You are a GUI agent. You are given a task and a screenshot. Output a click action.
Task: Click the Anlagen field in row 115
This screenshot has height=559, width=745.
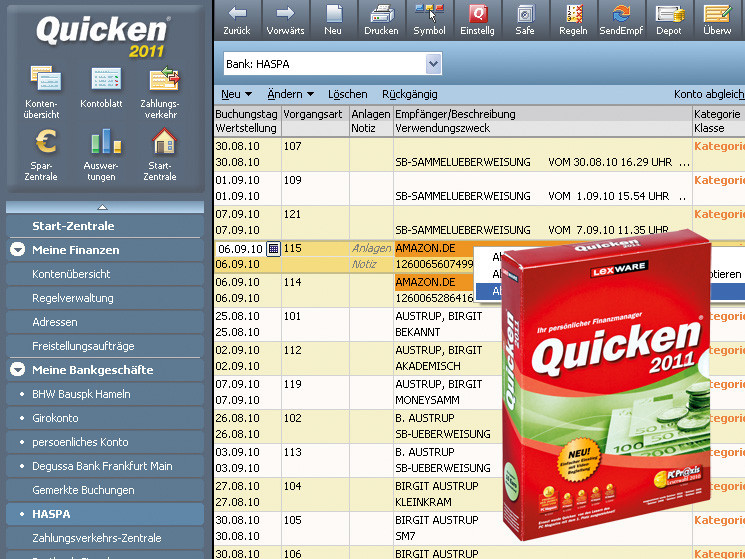pyautogui.click(x=371, y=248)
